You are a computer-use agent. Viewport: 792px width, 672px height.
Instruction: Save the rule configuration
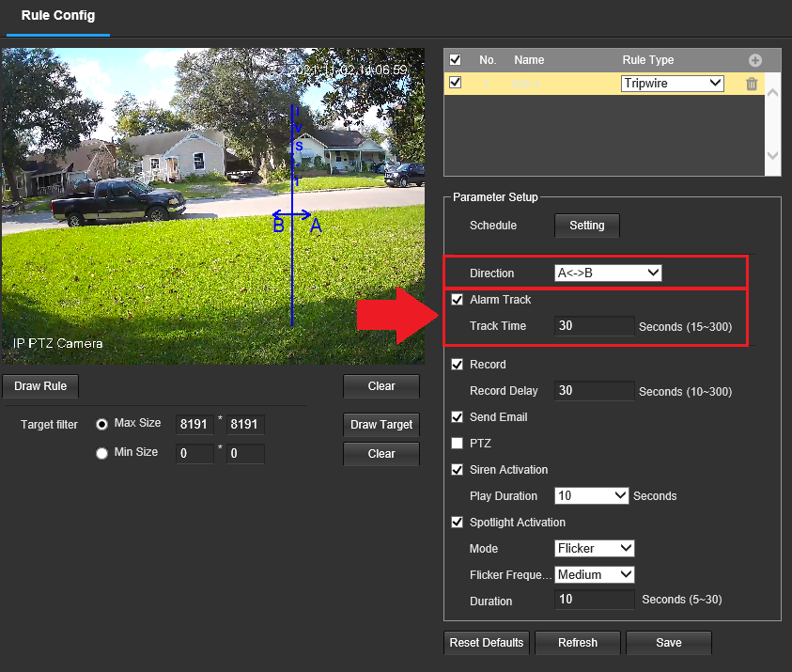[x=669, y=643]
